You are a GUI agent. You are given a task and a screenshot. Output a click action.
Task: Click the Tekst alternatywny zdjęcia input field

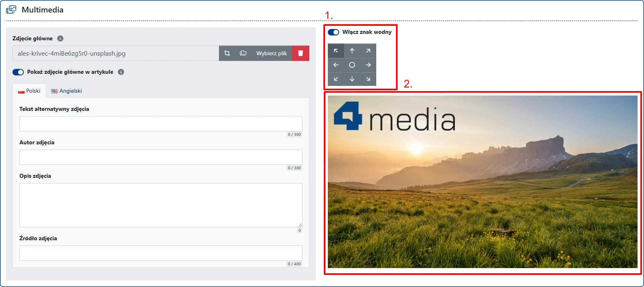161,124
